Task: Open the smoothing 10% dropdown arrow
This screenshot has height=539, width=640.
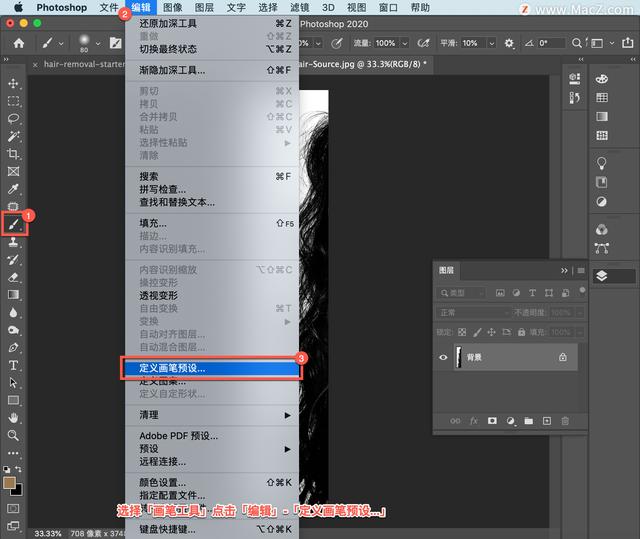Action: pyautogui.click(x=492, y=43)
